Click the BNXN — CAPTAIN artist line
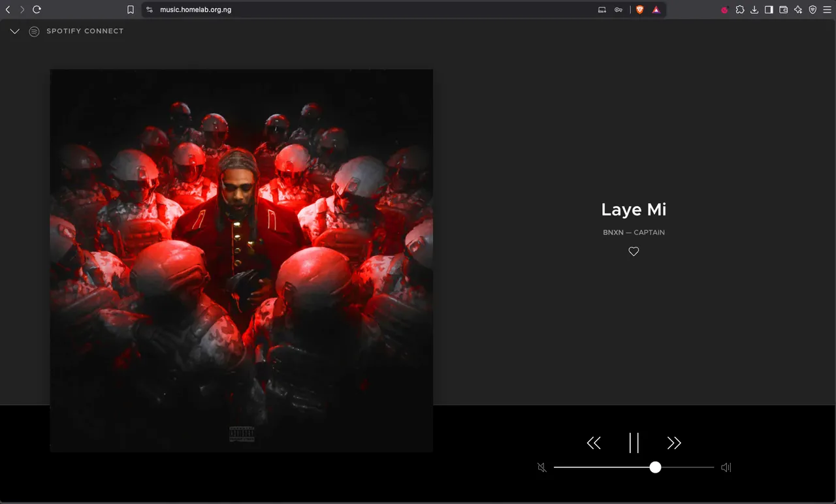 [634, 232]
